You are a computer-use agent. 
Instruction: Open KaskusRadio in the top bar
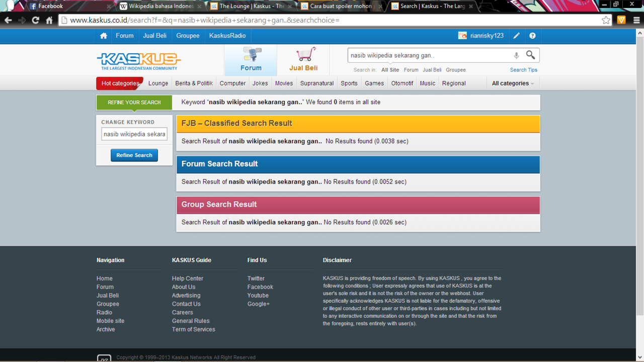(x=227, y=36)
